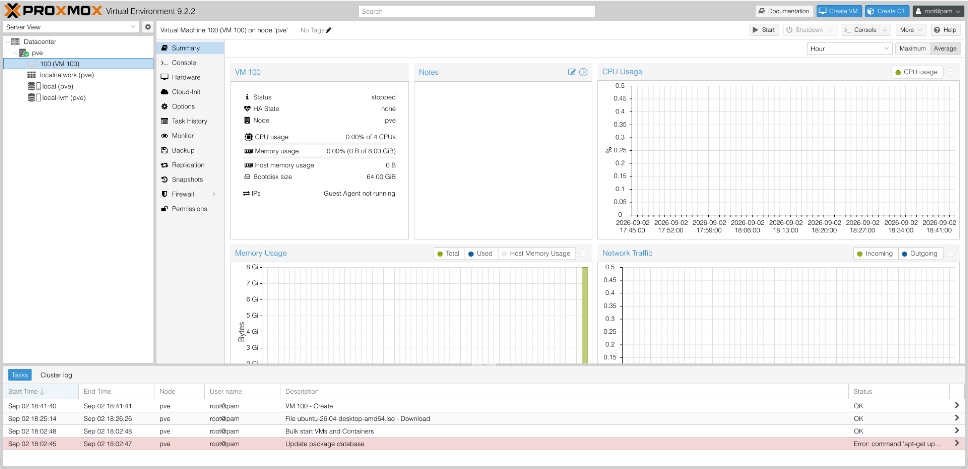Select the Update package database error row

[484, 444]
